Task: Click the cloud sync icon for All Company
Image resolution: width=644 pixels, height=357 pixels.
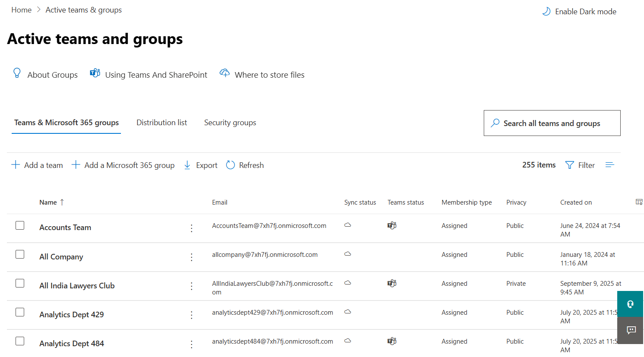Action: pyautogui.click(x=347, y=254)
